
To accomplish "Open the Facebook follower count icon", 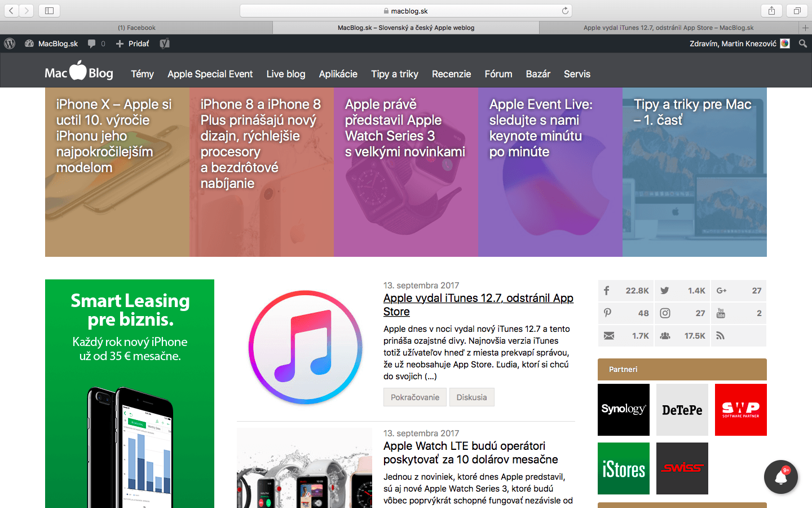I will (x=607, y=291).
